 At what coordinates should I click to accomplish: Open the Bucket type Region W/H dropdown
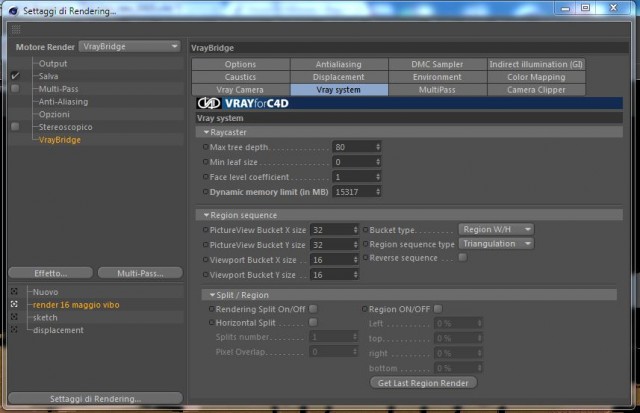(x=496, y=229)
